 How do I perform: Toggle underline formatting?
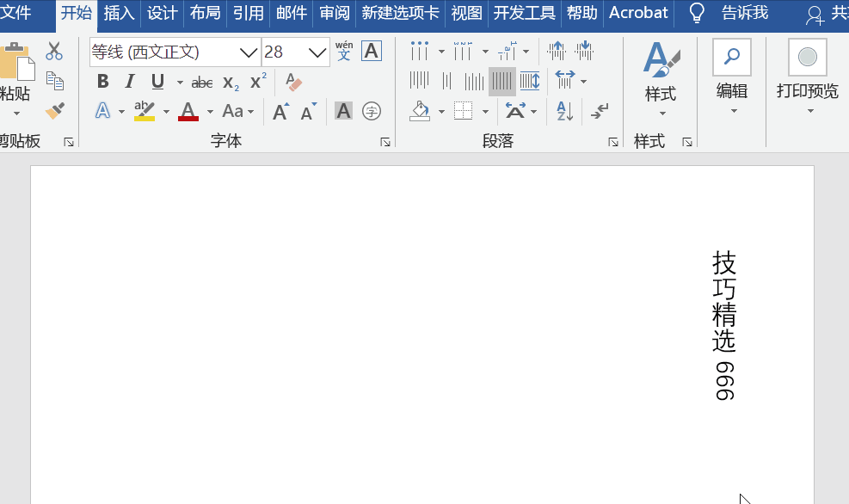pyautogui.click(x=157, y=81)
